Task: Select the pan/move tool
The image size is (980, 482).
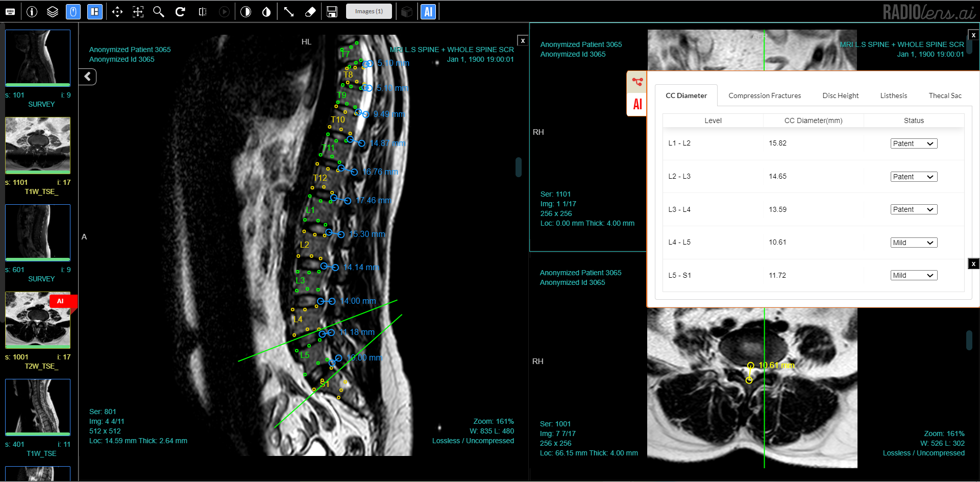Action: (117, 12)
